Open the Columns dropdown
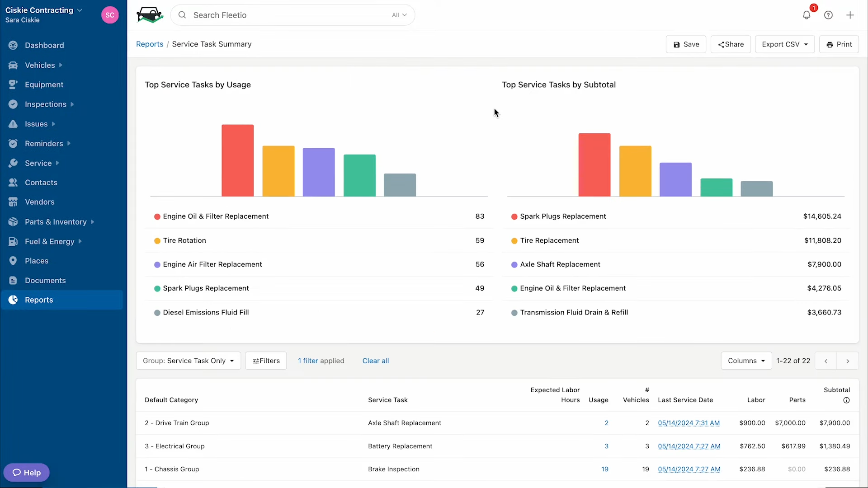868x488 pixels. [746, 361]
